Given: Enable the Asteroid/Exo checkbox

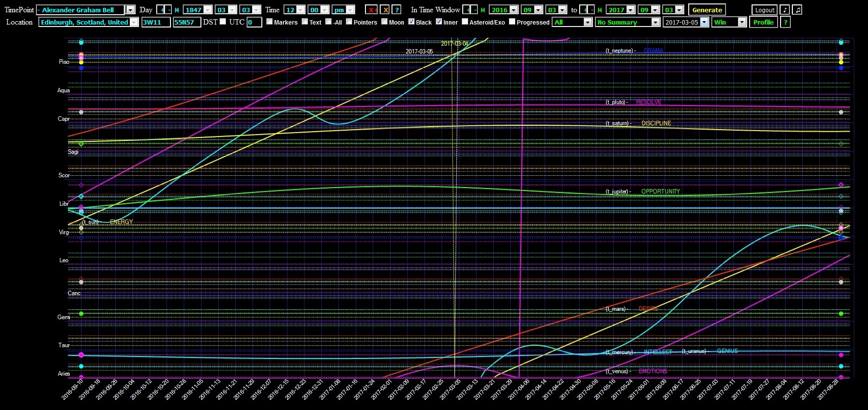Looking at the screenshot, I should [465, 21].
